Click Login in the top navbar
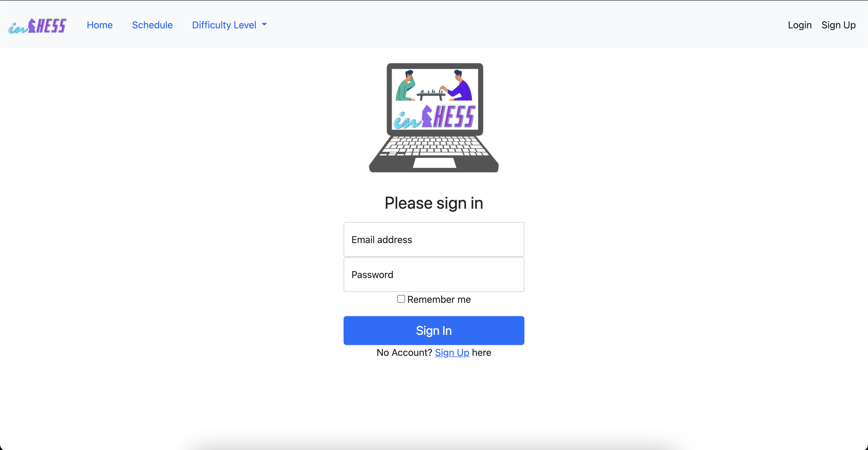This screenshot has width=868, height=450. [x=799, y=25]
